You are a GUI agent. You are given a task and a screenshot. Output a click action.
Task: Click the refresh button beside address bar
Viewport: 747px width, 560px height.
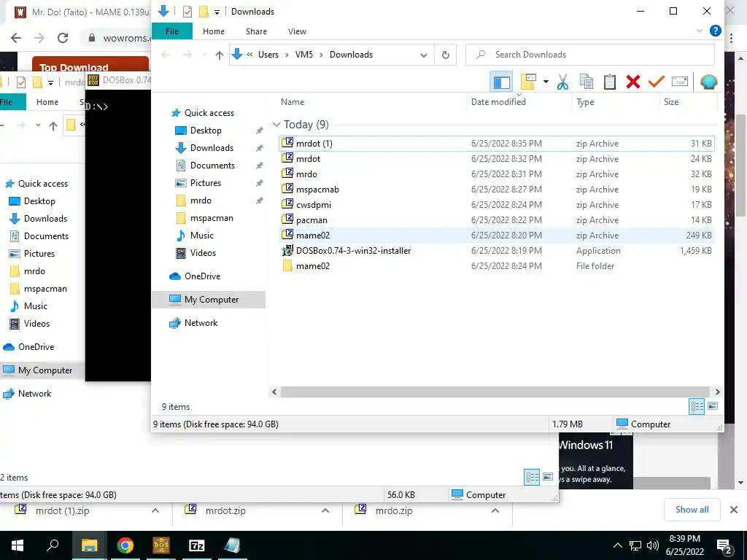point(446,55)
